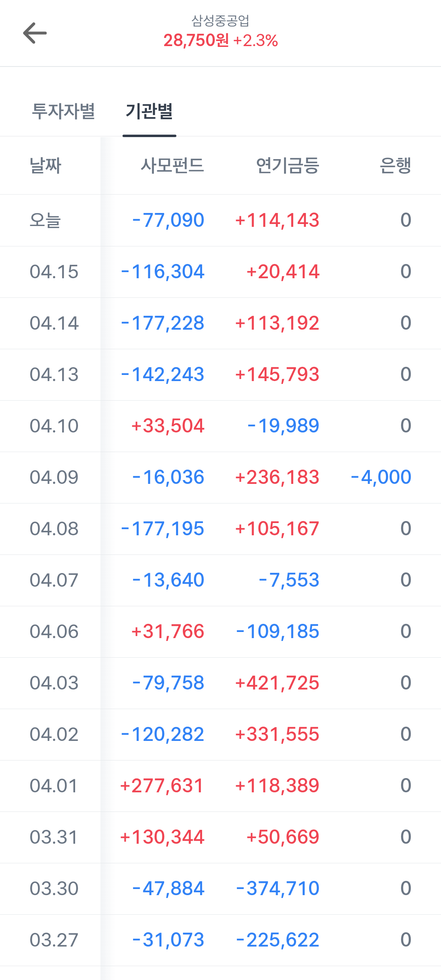Screen dimensions: 441x980
Task: Tap the +145,793 연기금등 value
Action: pyautogui.click(x=277, y=375)
